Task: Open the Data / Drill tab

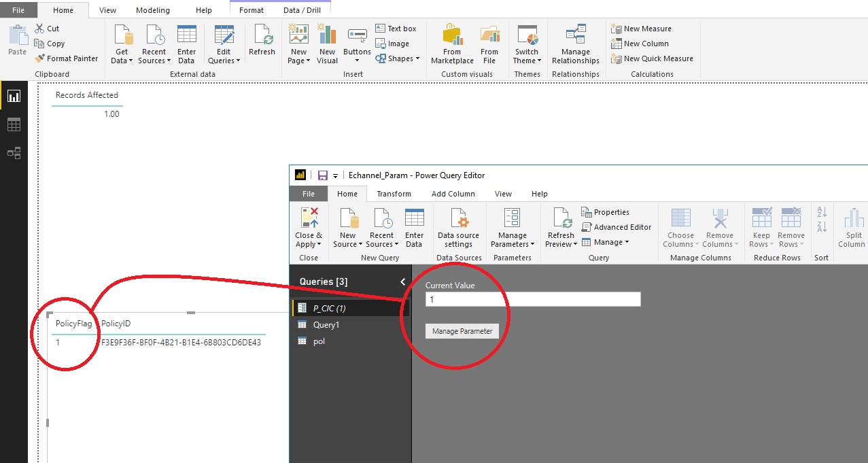Action: (302, 10)
